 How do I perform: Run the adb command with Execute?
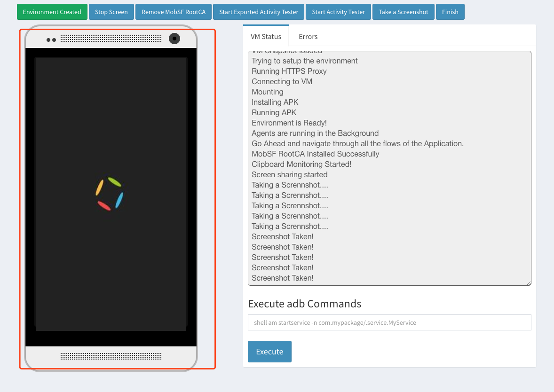[x=269, y=352]
